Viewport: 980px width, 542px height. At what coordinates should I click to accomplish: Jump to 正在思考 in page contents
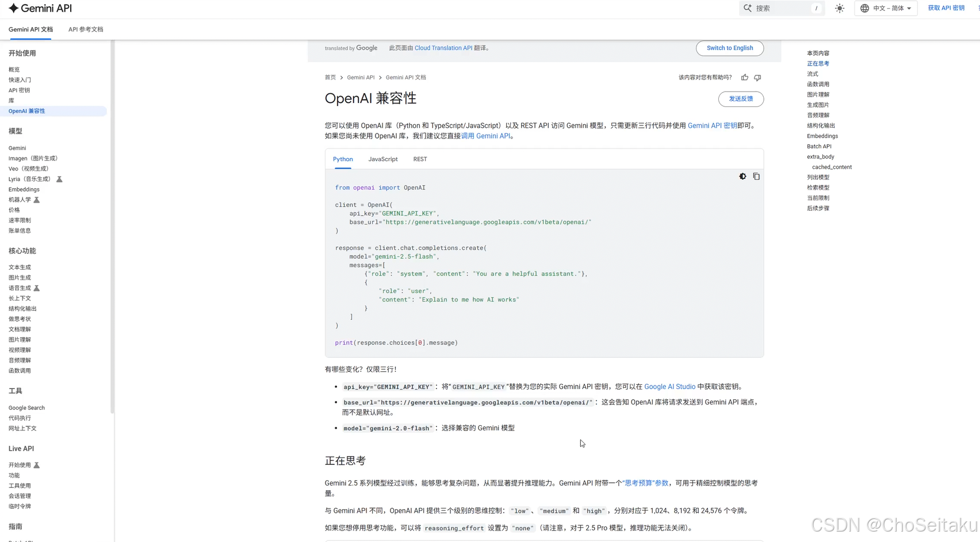tap(818, 64)
